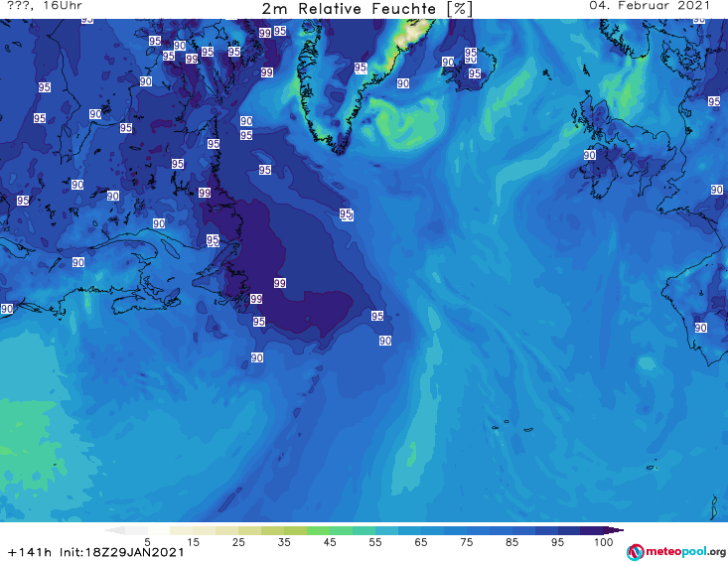Click the "85" label on the colour scale
This screenshot has height=562, width=728.
click(x=512, y=542)
